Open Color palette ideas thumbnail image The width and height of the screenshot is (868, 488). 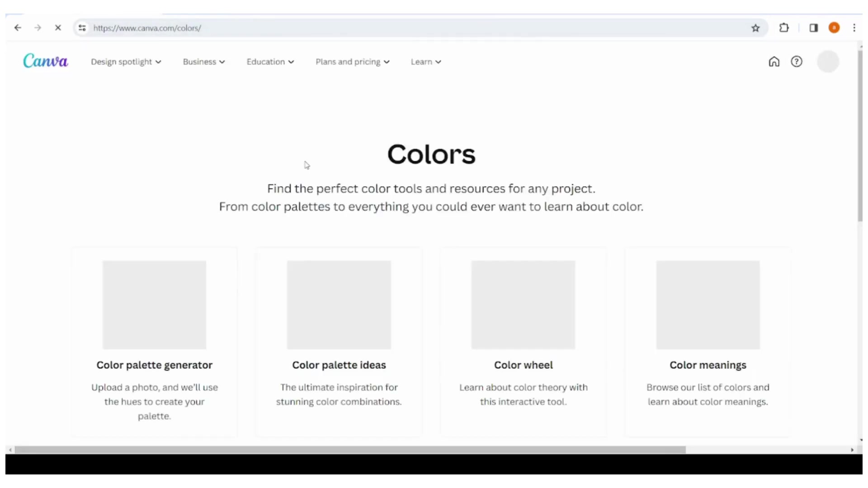click(x=339, y=305)
